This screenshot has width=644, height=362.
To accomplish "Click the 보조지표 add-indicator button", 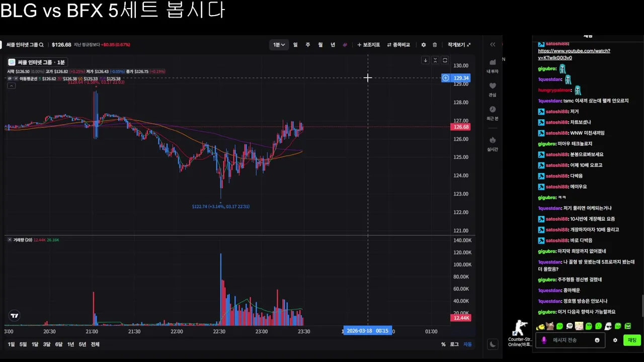I will (x=368, y=45).
